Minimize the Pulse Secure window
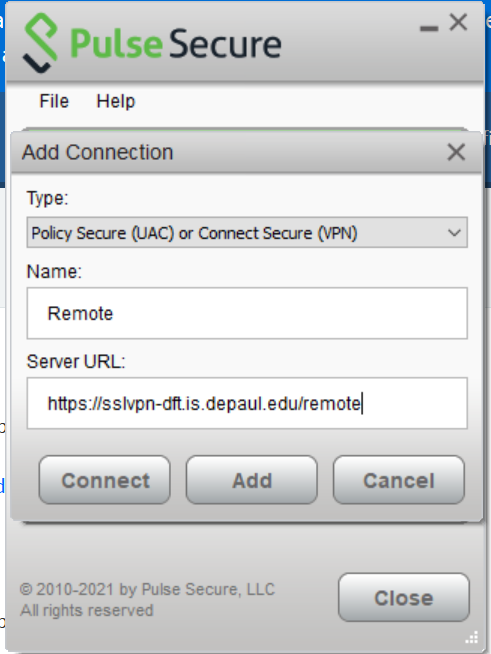 (429, 28)
